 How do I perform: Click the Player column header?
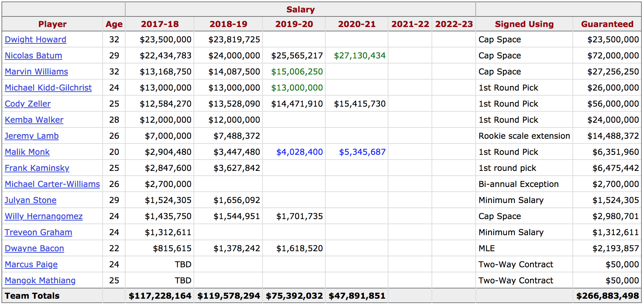pyautogui.click(x=52, y=24)
